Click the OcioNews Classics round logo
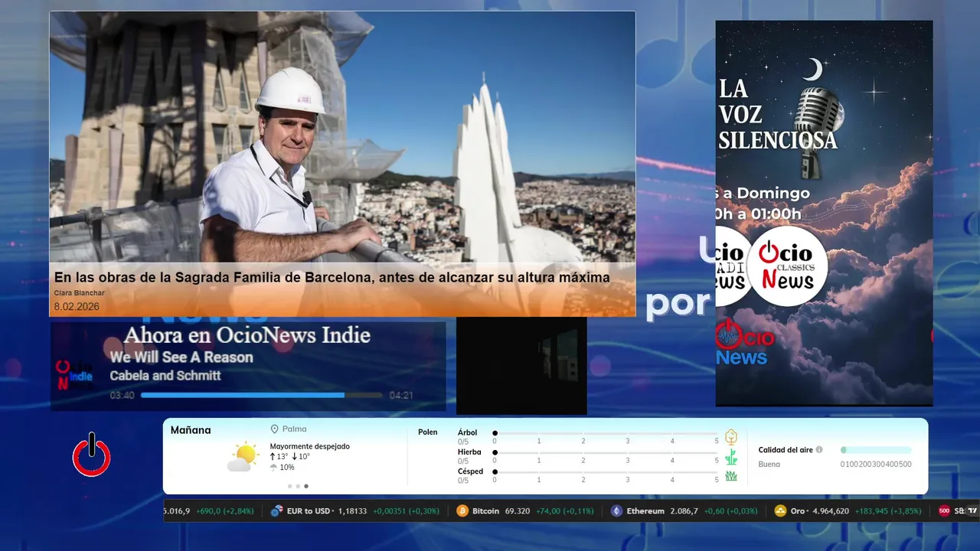Screen dimensions: 980x551 point(788,266)
